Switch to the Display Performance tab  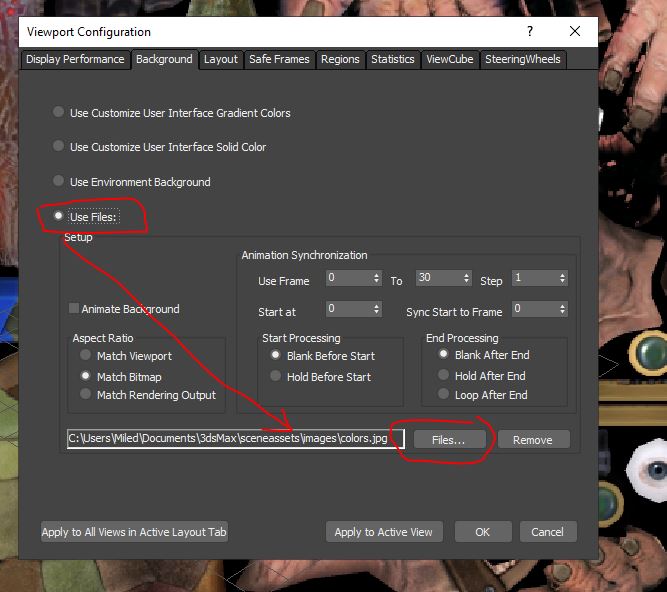(75, 59)
